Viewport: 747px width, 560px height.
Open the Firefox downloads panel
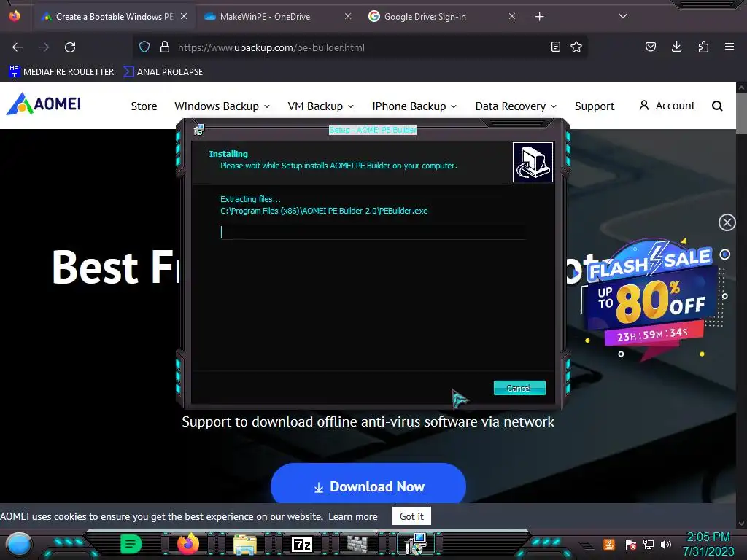click(676, 47)
